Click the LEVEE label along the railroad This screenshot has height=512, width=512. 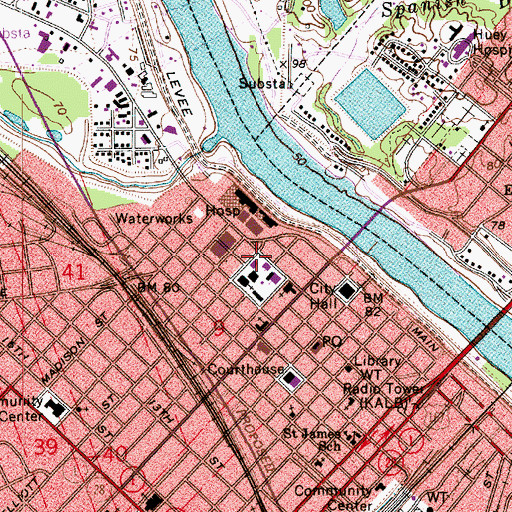point(179,94)
